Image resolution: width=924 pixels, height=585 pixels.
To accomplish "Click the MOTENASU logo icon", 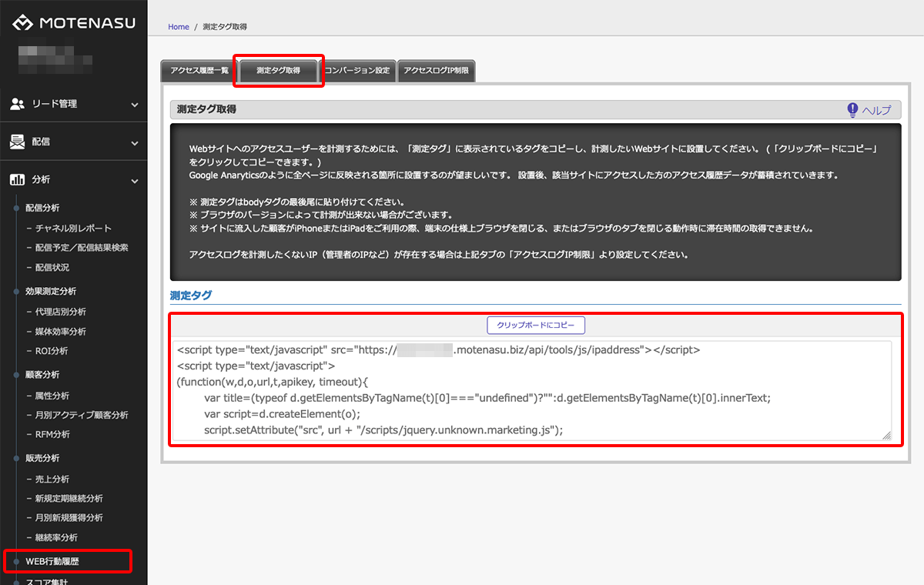I will [x=22, y=23].
